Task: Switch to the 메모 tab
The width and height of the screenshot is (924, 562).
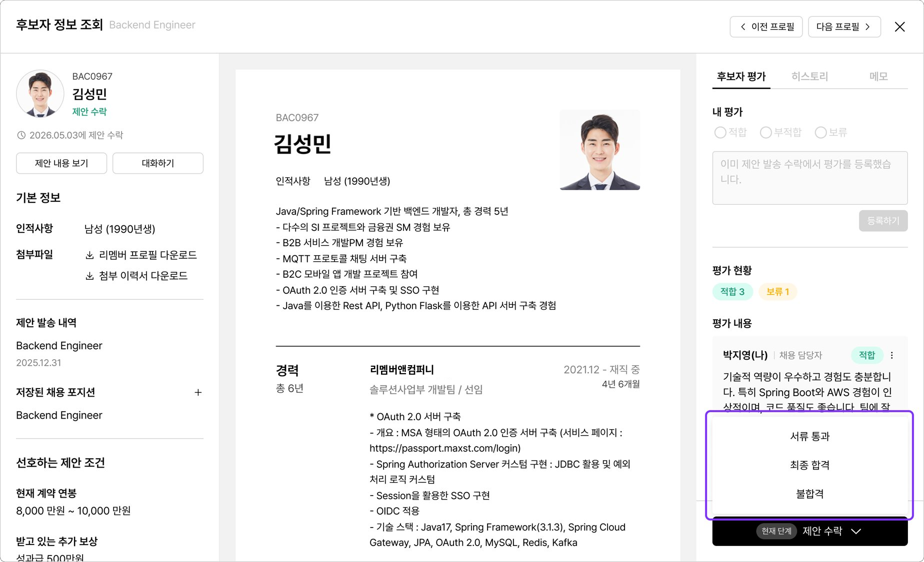Action: 878,77
